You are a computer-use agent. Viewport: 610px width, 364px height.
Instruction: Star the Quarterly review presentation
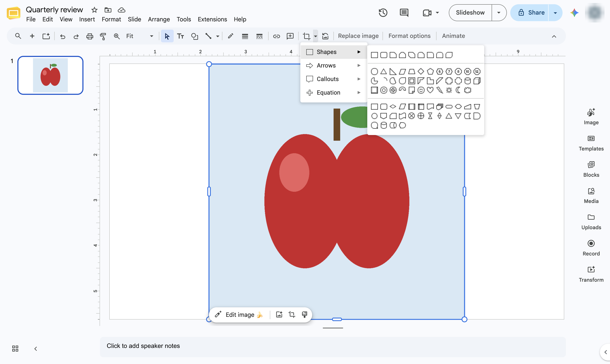tap(94, 10)
